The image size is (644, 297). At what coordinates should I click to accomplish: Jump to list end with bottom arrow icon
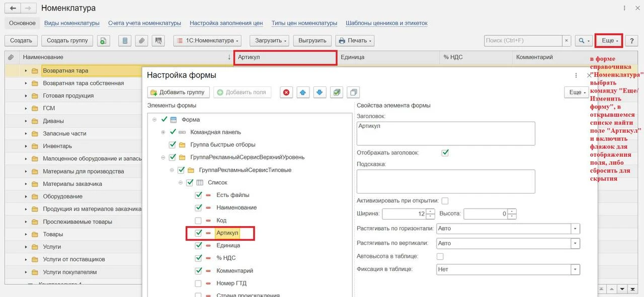[x=633, y=289]
